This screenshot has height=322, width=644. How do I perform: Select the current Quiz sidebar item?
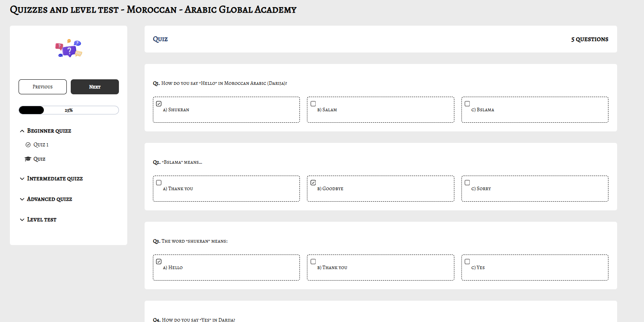39,159
